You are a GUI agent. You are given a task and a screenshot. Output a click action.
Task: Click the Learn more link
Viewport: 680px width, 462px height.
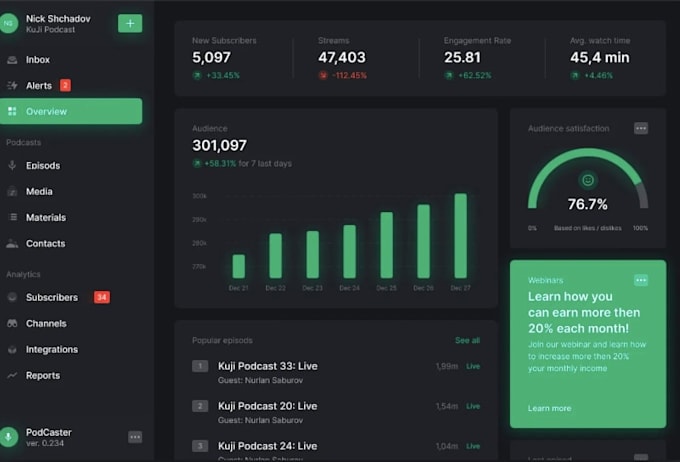tap(549, 408)
